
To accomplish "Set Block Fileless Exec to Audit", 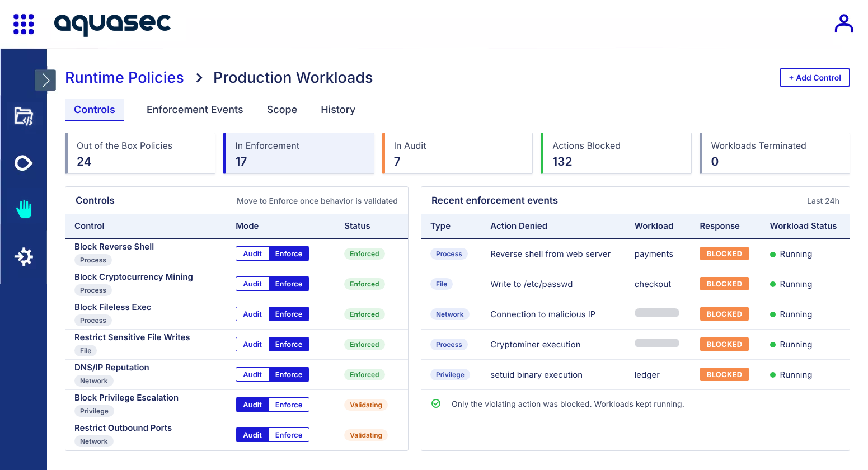I will point(252,314).
